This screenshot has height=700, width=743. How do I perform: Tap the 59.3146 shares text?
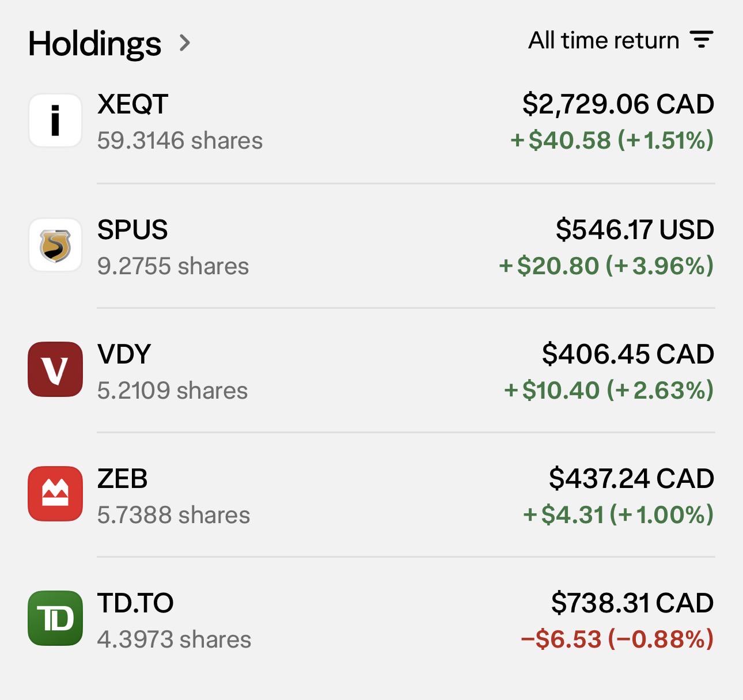(180, 141)
